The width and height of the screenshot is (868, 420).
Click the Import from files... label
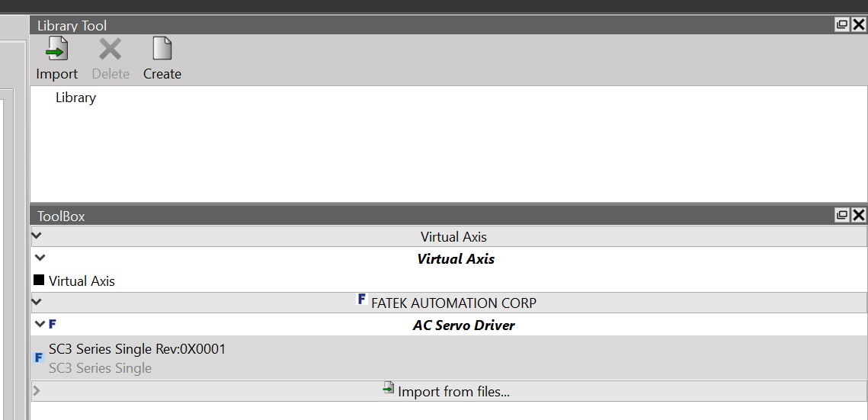tap(453, 392)
